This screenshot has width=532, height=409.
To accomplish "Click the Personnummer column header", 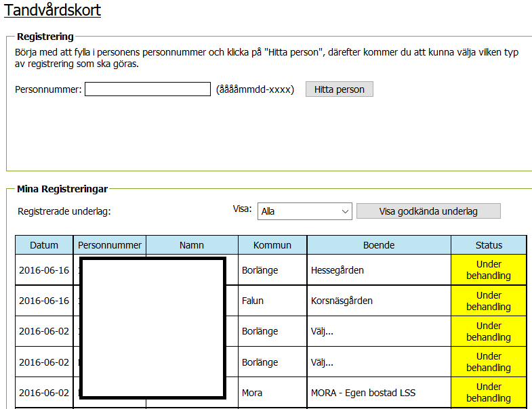I will click(x=110, y=245).
